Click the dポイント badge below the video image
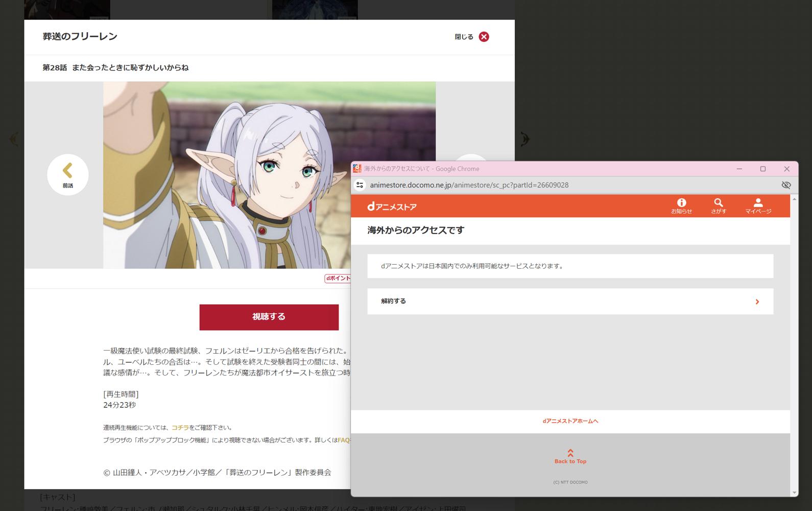The width and height of the screenshot is (812, 511). coord(338,278)
